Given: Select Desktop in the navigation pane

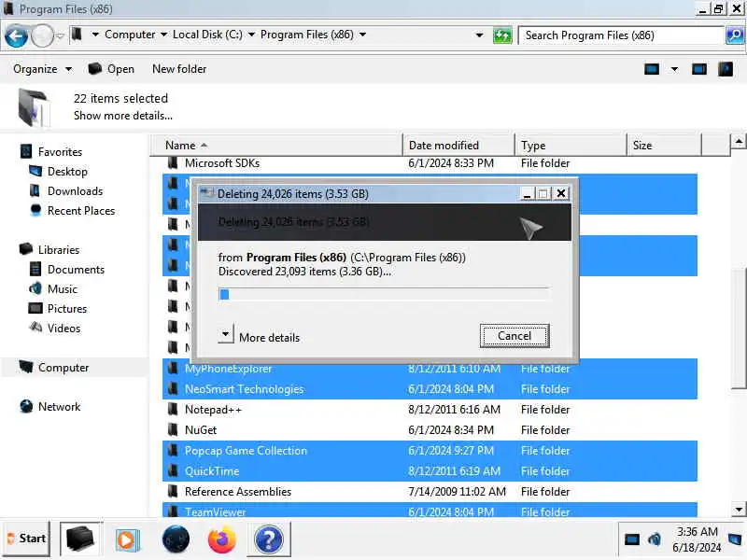Looking at the screenshot, I should point(67,172).
